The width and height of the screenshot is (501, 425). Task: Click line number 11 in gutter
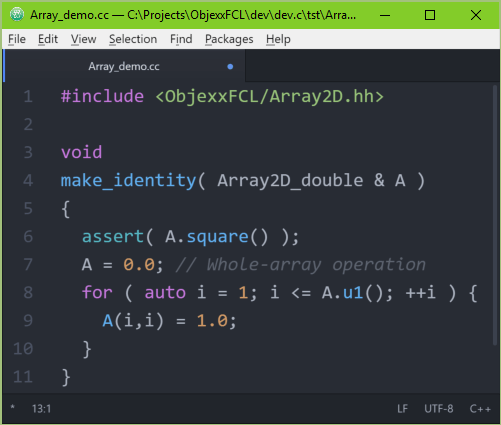pos(23,377)
